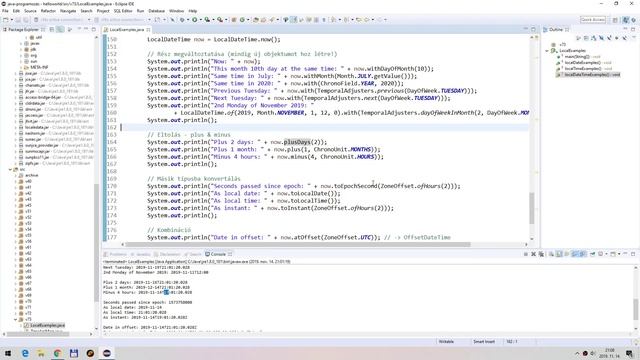Minimize the Outline view
Screen dimensions: 640x360
pos(625,29)
